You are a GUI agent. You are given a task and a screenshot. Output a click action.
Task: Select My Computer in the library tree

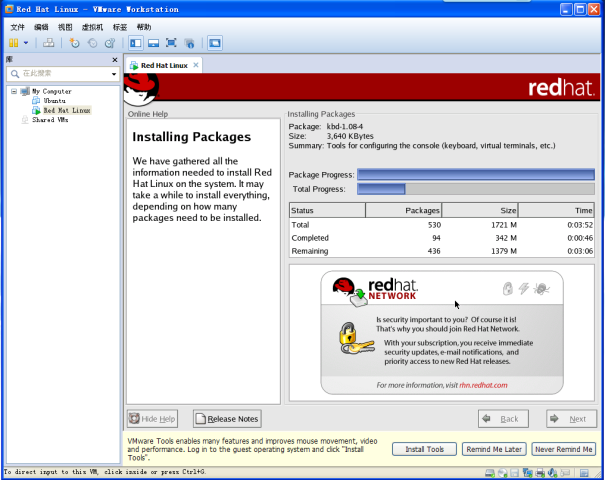click(x=52, y=91)
